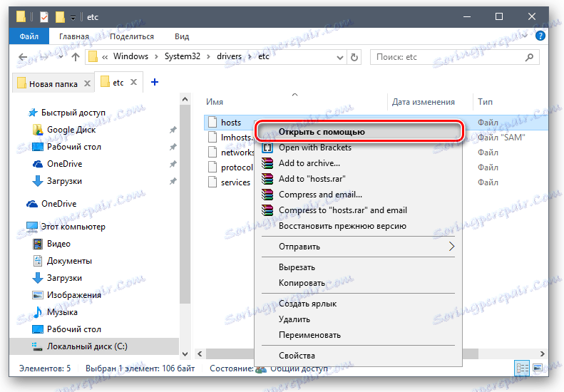564x392 pixels.
Task: Select the "hosts" file
Action: click(x=231, y=123)
